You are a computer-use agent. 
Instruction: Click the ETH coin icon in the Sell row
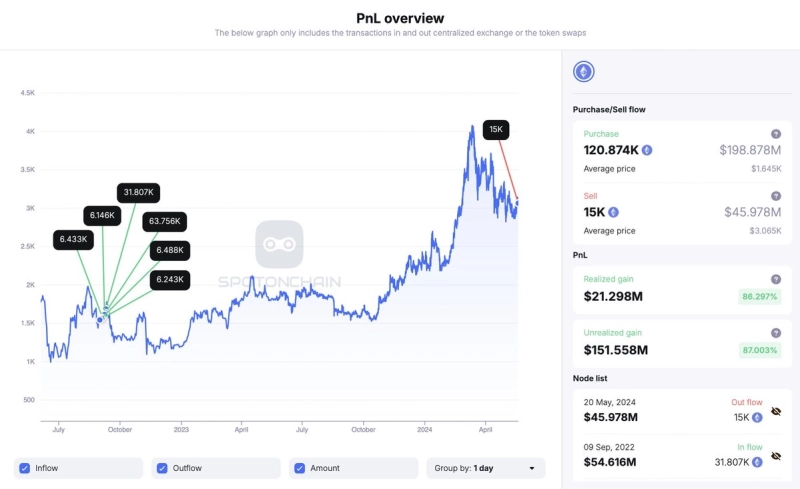coord(613,212)
